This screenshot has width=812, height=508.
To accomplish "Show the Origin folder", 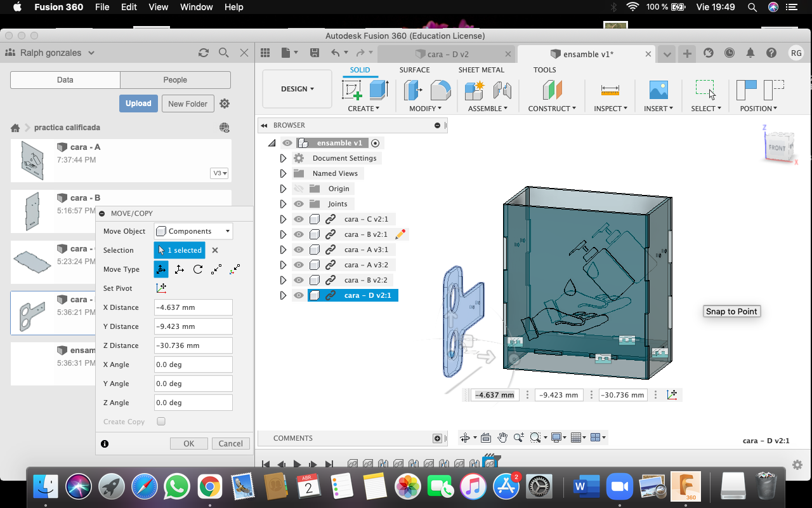I will (299, 189).
